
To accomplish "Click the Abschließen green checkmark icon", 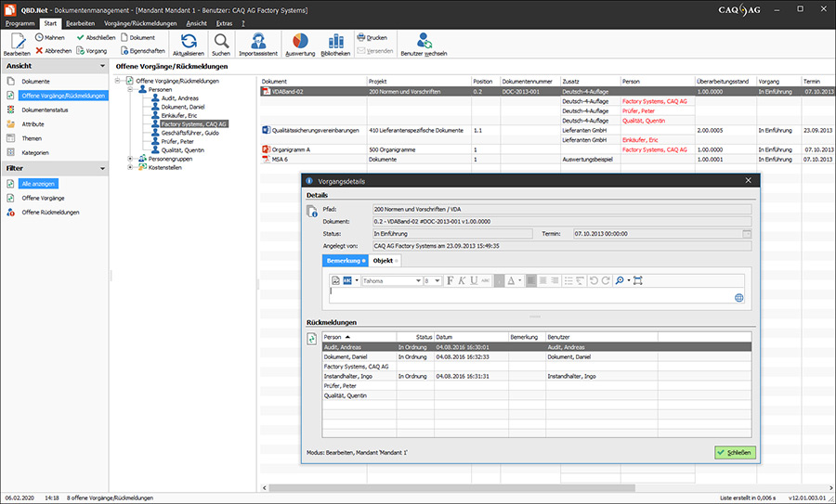I will [81, 37].
